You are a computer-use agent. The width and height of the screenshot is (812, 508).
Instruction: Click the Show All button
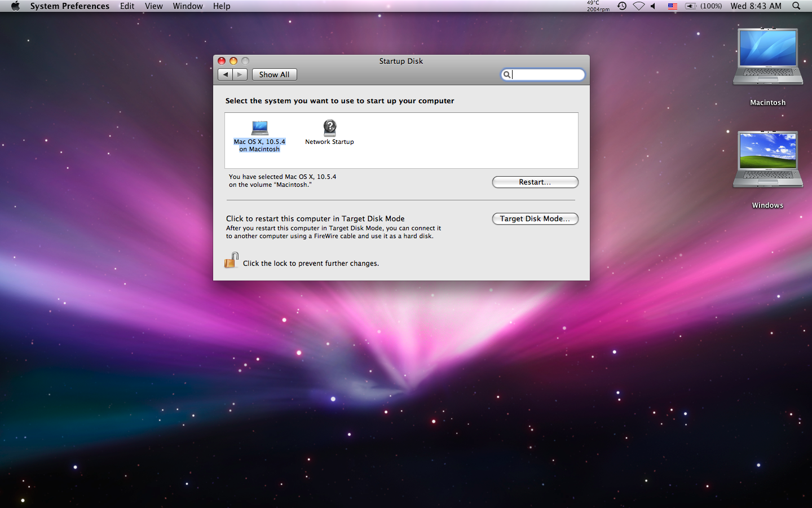(274, 75)
